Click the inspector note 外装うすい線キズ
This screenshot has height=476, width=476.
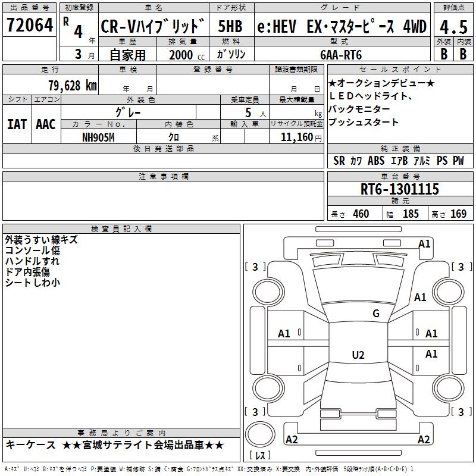tap(42, 240)
